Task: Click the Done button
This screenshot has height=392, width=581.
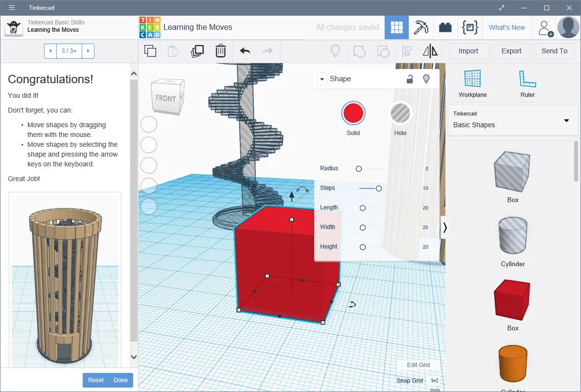Action: point(120,380)
